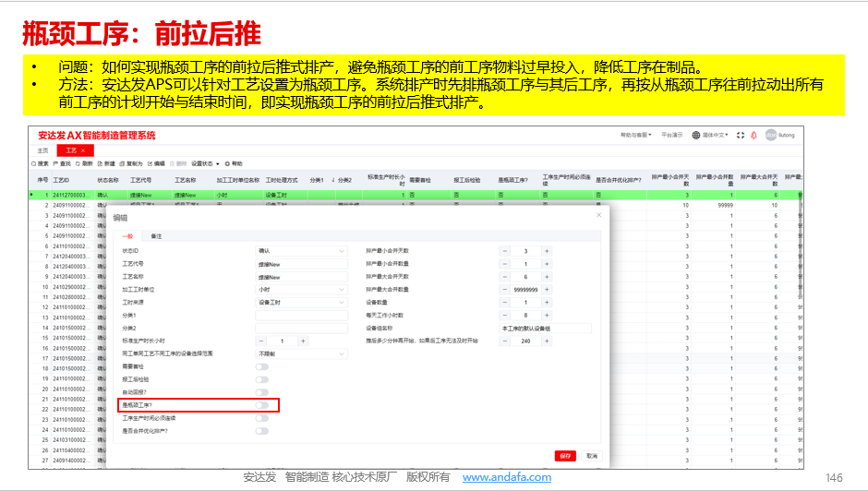Viewport: 868px width, 491px height.
Task: Close the 工艺 tab with its X
Action: tap(83, 150)
